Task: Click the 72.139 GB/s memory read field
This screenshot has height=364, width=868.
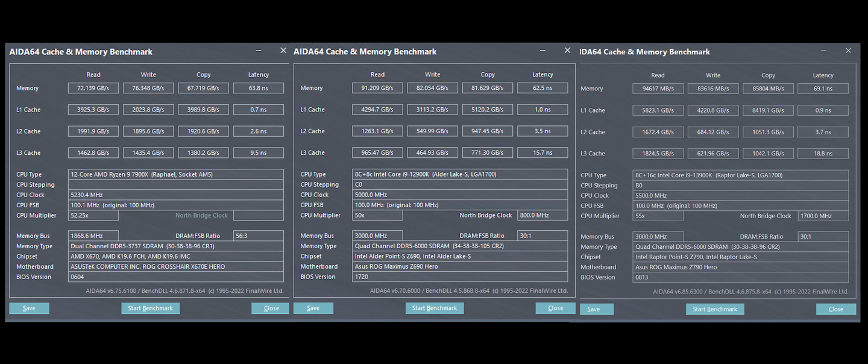Action: pyautogui.click(x=93, y=88)
